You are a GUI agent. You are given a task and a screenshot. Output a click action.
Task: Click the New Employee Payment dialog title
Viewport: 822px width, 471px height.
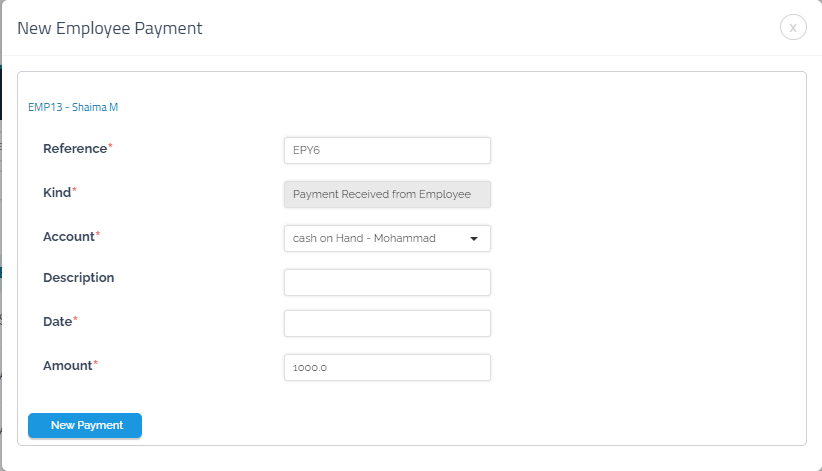110,28
